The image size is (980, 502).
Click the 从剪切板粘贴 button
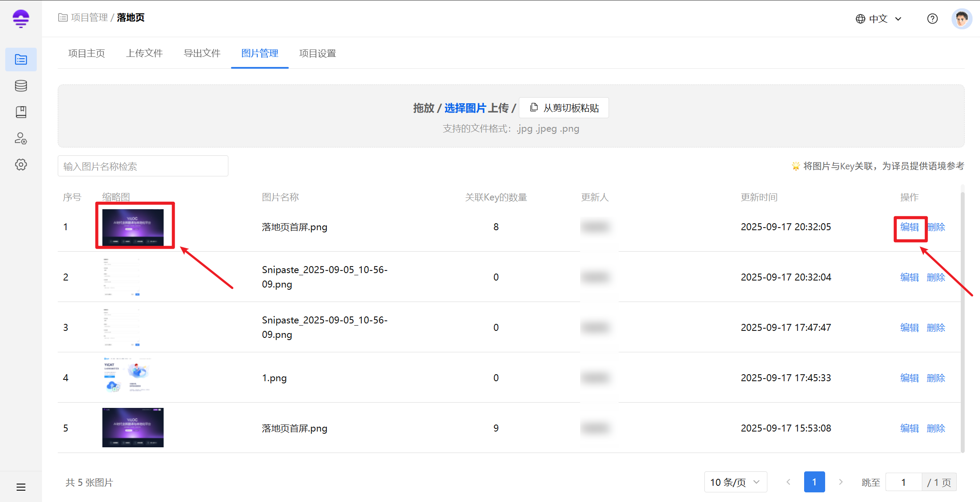click(564, 108)
